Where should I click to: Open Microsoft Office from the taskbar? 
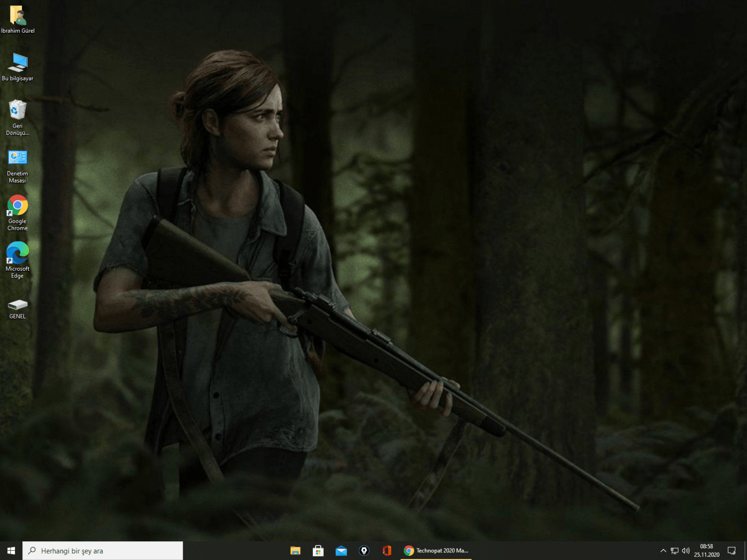click(387, 551)
